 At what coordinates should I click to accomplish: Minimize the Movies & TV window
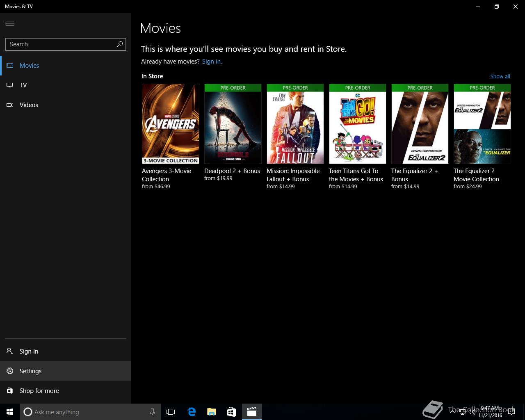click(x=478, y=7)
